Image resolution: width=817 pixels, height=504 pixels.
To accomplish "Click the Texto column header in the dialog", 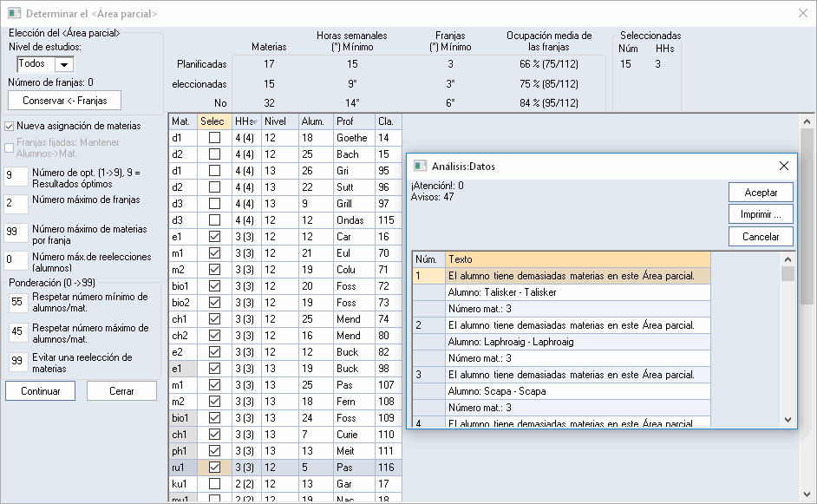I will tap(578, 259).
